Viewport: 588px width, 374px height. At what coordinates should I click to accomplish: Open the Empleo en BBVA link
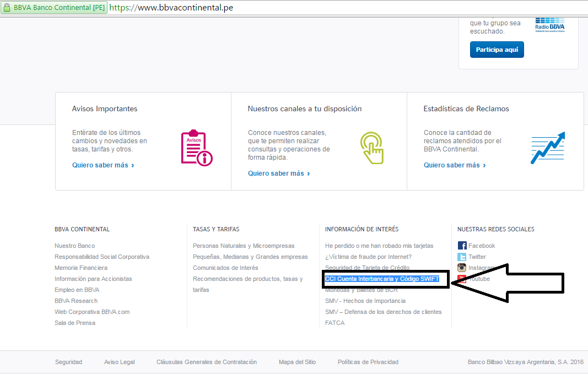(77, 290)
